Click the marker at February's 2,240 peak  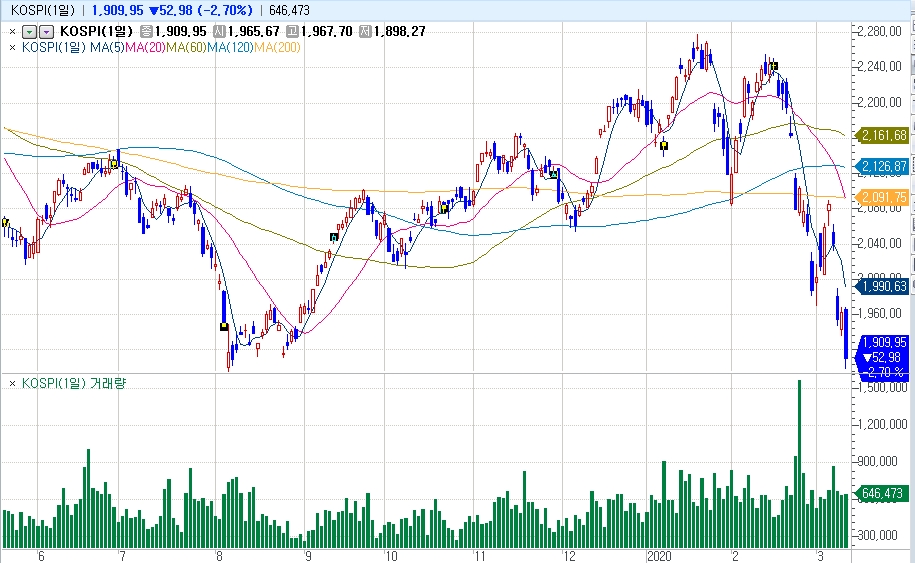773,67
